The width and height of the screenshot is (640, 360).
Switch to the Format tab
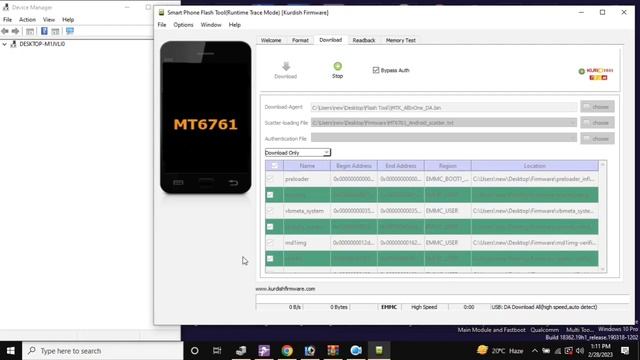(300, 40)
